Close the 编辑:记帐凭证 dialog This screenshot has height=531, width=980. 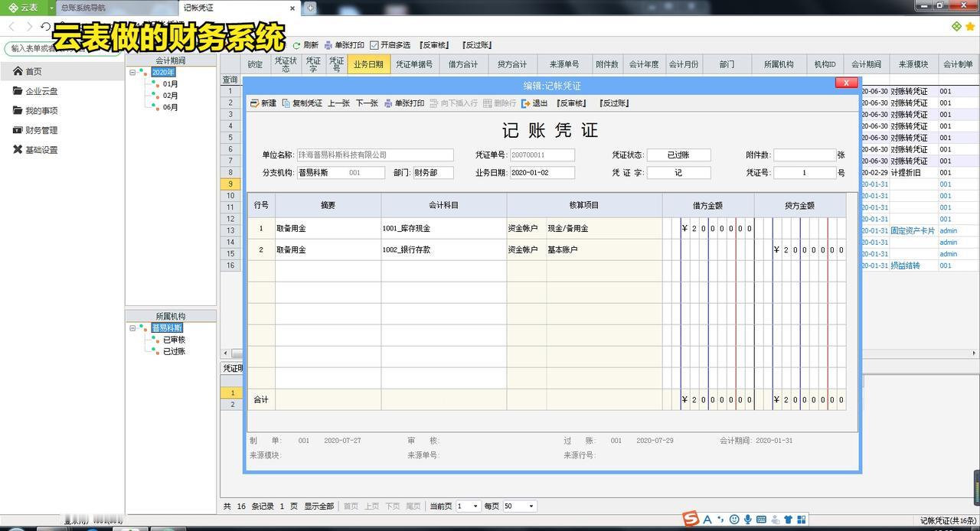click(846, 83)
